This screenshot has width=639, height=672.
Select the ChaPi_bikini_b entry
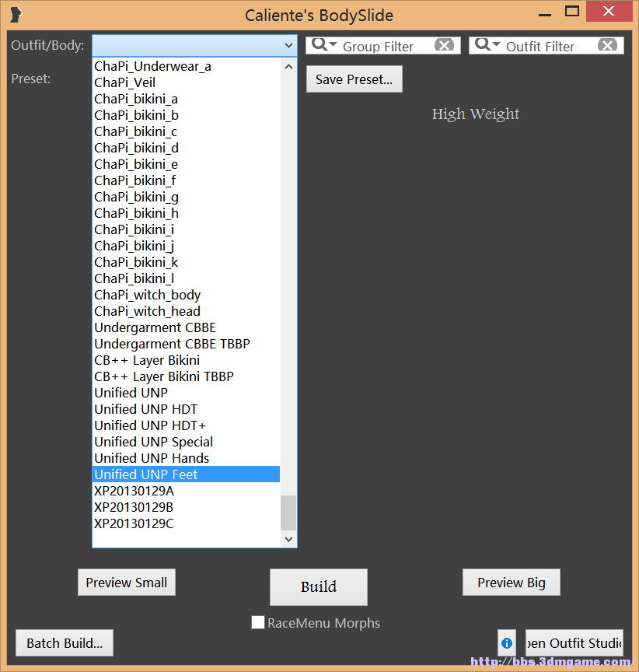pos(187,115)
